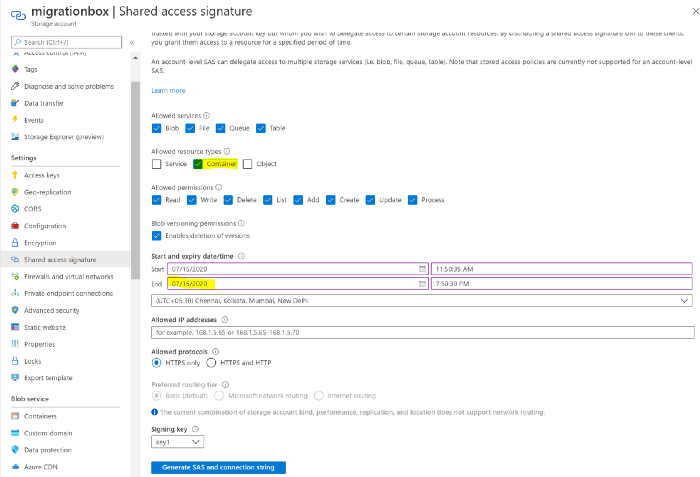Uncheck the Read permission checkbox
Image resolution: width=700 pixels, height=477 pixels.
[156, 200]
